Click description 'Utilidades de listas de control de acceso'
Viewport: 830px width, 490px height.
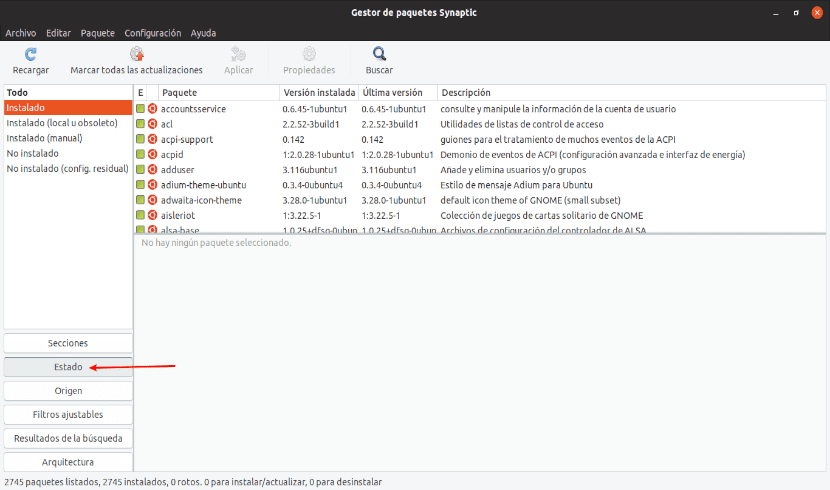[522, 124]
